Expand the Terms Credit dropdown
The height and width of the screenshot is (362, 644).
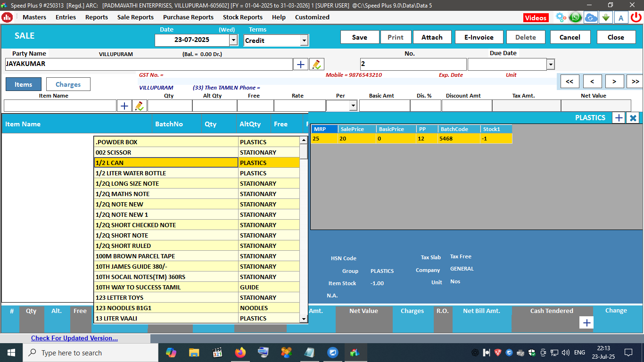[304, 41]
